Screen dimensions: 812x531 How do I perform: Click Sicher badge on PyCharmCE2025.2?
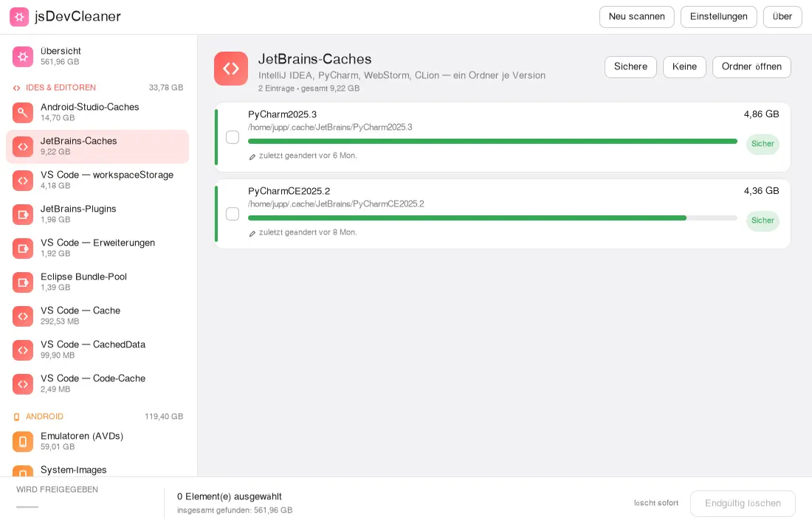point(763,221)
